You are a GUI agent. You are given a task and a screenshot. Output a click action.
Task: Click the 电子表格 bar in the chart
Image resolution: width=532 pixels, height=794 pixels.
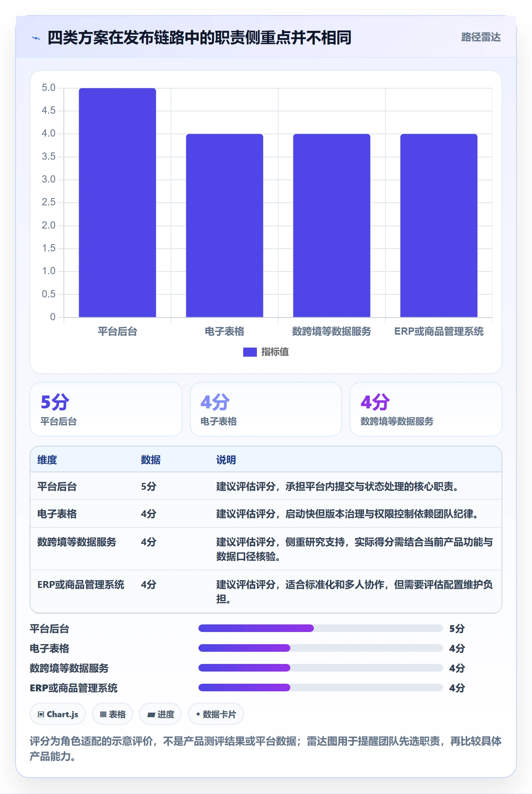pyautogui.click(x=225, y=225)
